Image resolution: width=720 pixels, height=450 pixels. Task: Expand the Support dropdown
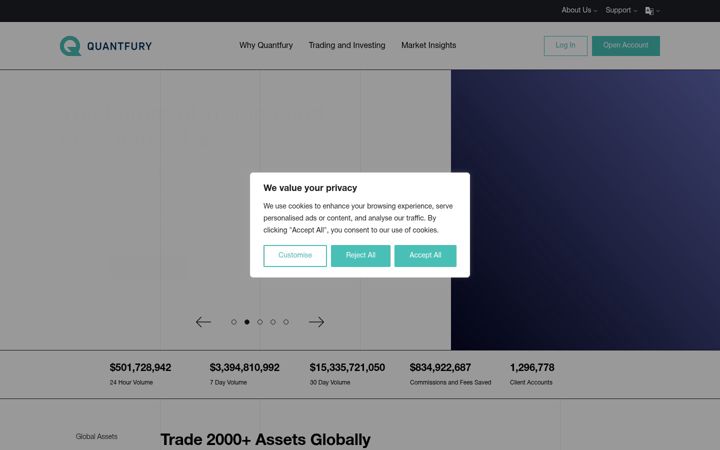(x=621, y=10)
